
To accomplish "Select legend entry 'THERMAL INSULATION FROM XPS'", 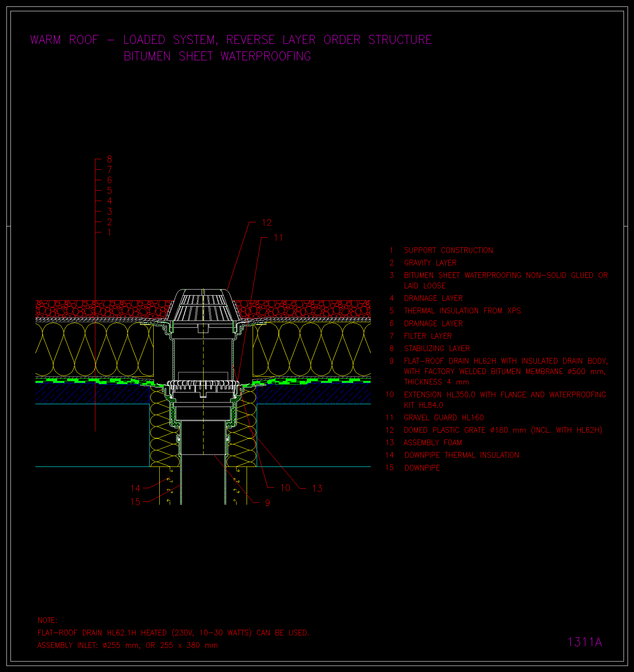I will pyautogui.click(x=462, y=311).
